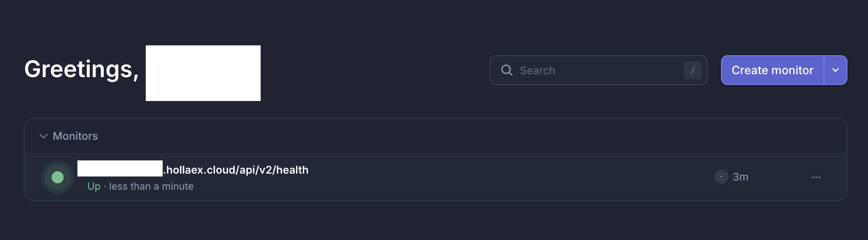Click the redacted name beside Greetings
Screen dimensions: 868x240
pos(203,73)
